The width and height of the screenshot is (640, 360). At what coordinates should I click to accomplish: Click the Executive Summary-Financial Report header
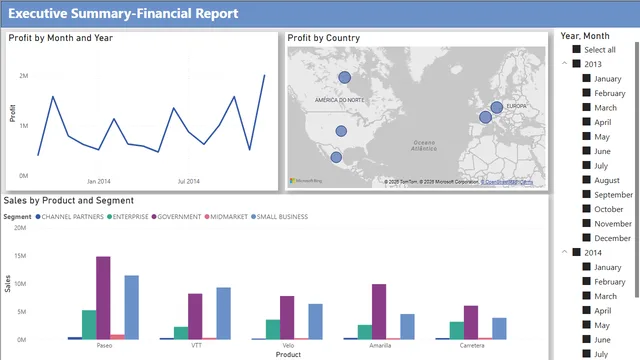pos(123,13)
